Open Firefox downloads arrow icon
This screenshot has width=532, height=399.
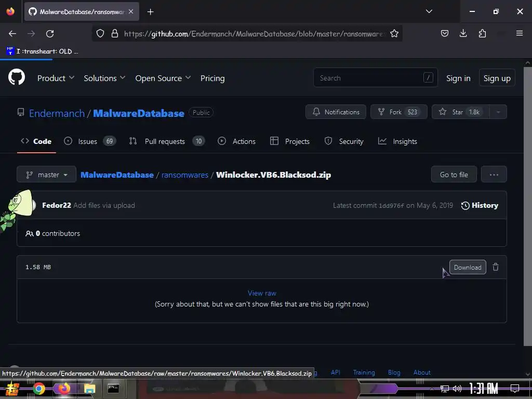[x=463, y=33]
